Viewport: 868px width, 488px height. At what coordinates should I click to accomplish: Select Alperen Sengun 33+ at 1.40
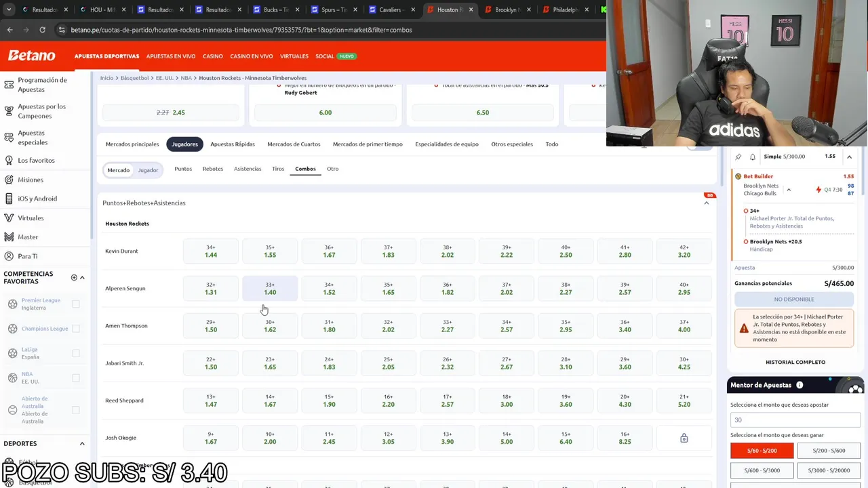(x=270, y=289)
